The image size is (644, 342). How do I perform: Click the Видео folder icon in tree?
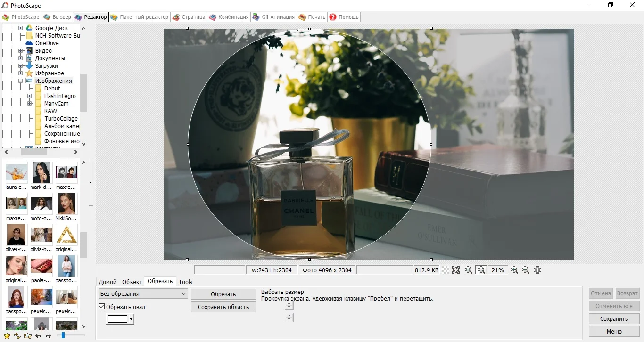coord(29,51)
